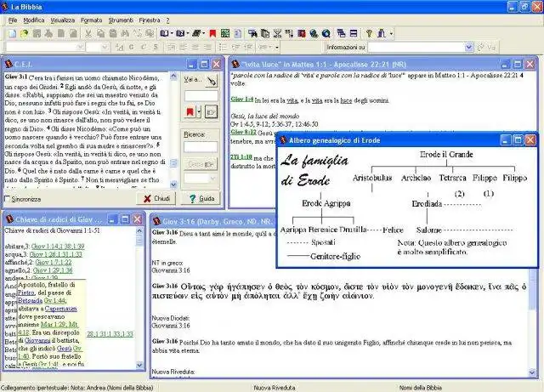Open the dropdown arrow beside open-book icon
The image size is (544, 392).
click(172, 33)
